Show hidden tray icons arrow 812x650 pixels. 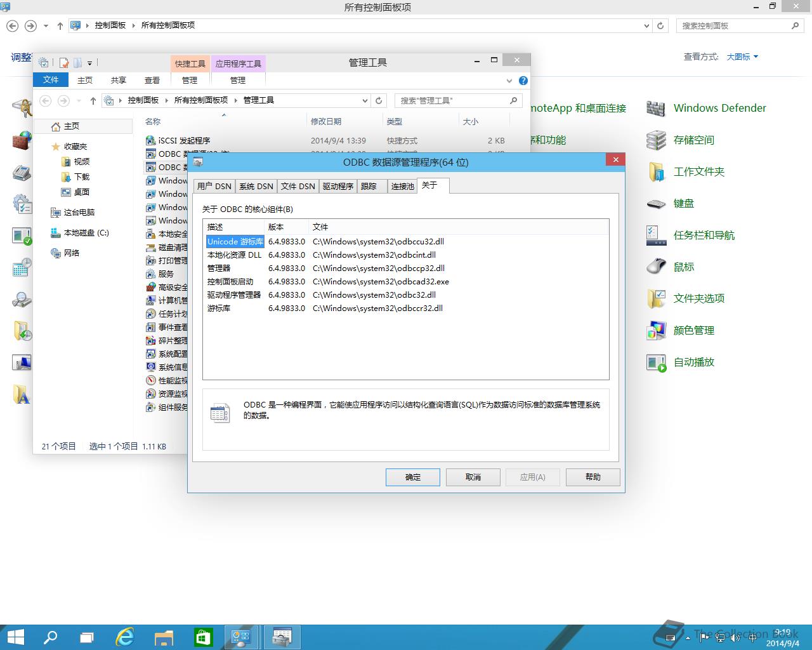(x=688, y=637)
